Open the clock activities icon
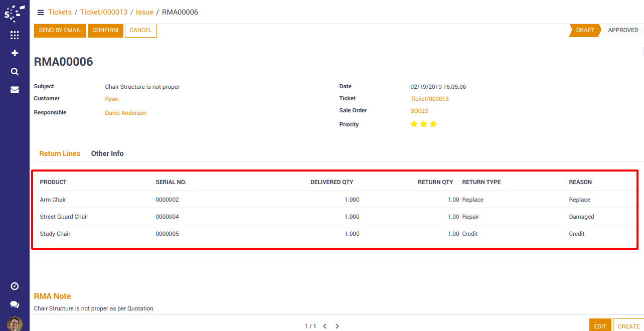This screenshot has height=331, width=644. [x=15, y=286]
